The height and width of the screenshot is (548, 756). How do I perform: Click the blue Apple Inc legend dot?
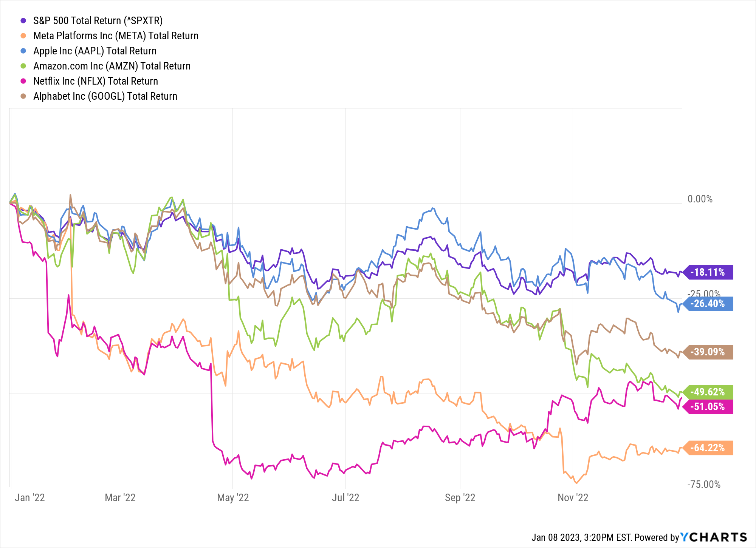pos(23,51)
